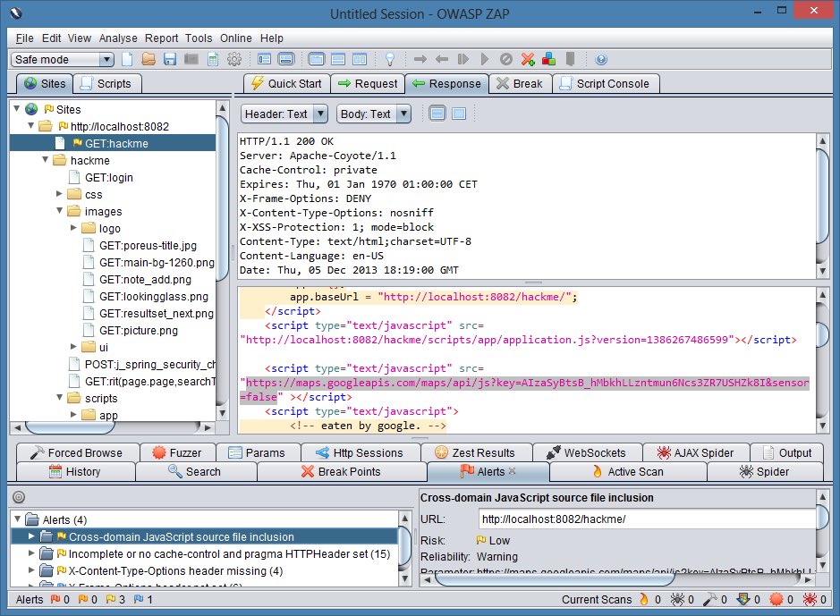Switch to the Request tab
This screenshot has width=840, height=616.
pos(368,83)
